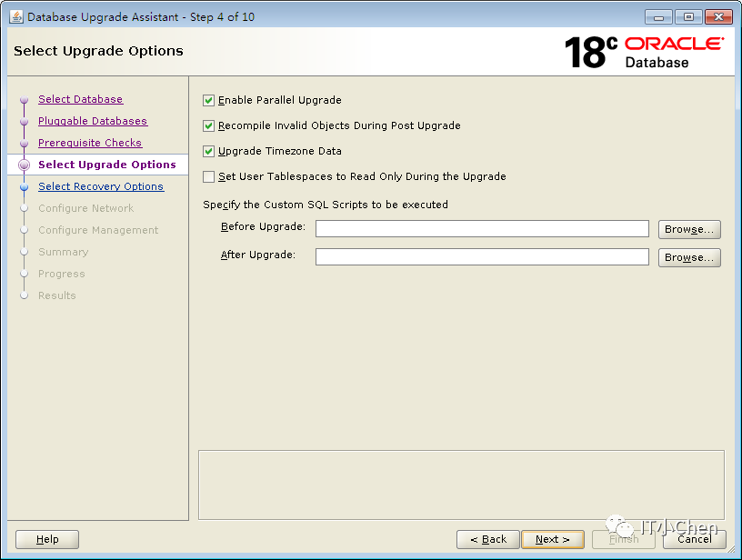Image resolution: width=742 pixels, height=560 pixels.
Task: Jump to Select Recovery Options step
Action: (101, 186)
